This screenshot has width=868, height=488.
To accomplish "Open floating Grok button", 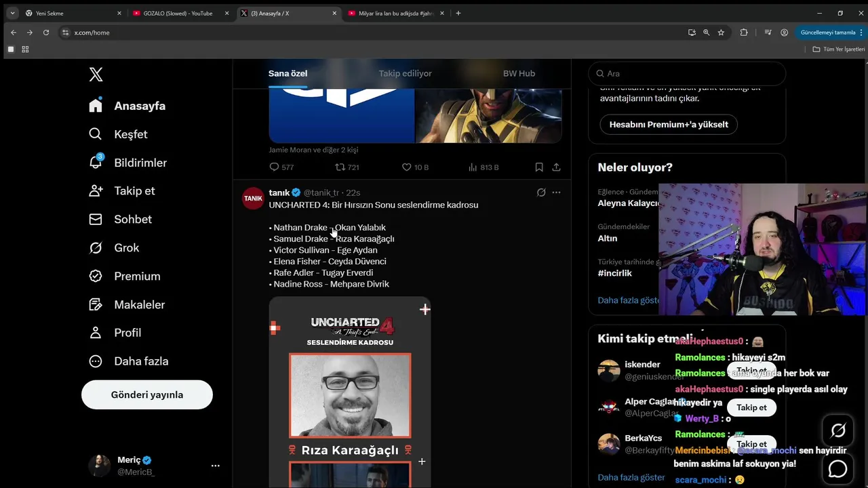I will point(838,430).
